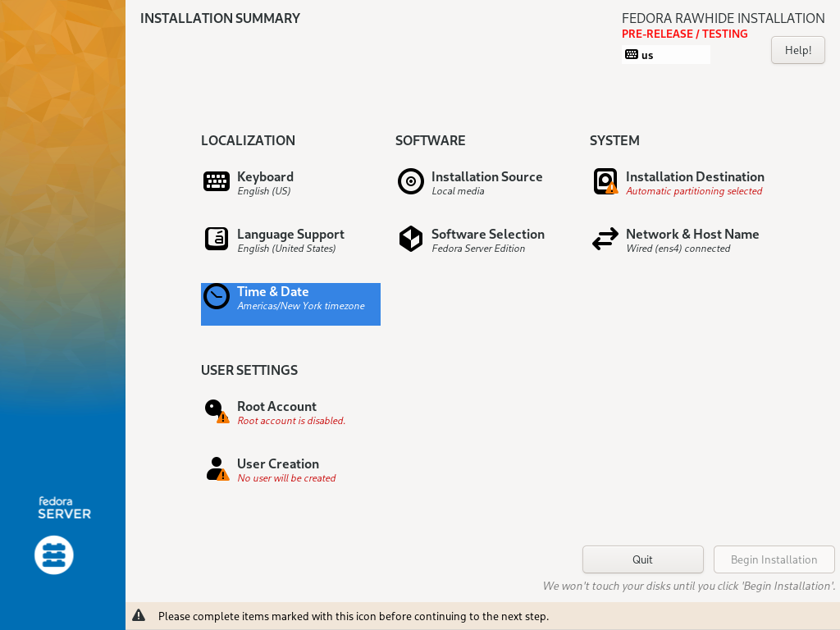840x630 pixels.
Task: Open the Keyboard settings label
Action: [265, 177]
